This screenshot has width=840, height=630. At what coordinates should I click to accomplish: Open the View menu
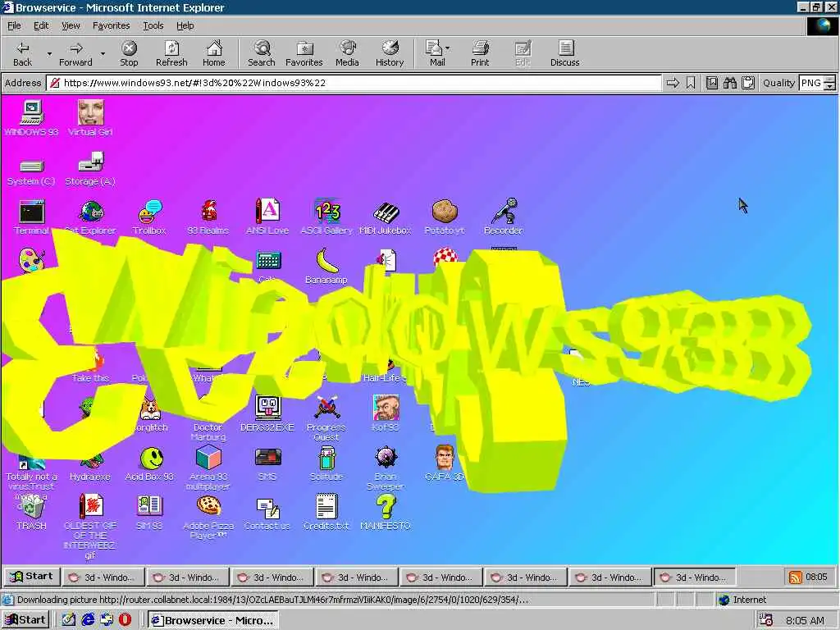pyautogui.click(x=71, y=25)
